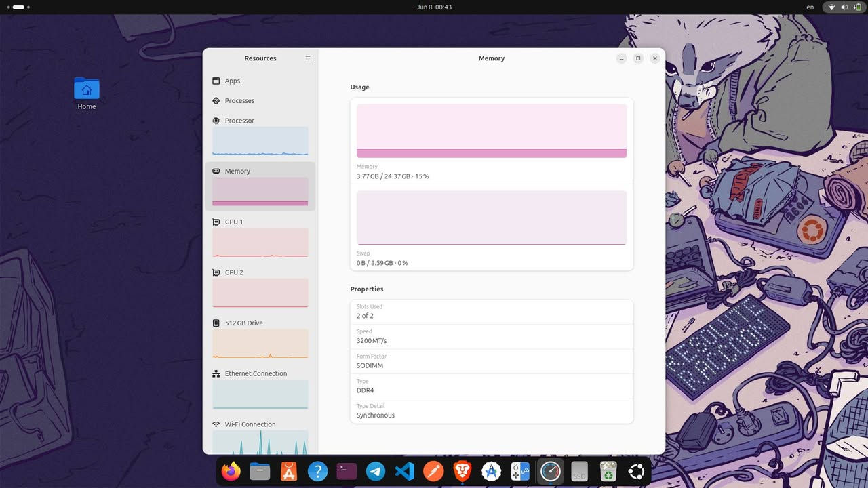
Task: Show Applications via the Ubuntu logo icon
Action: (637, 471)
